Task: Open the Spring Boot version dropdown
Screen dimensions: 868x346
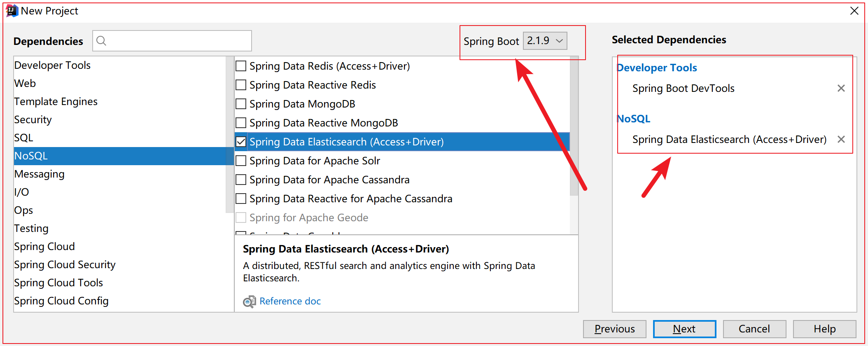Action: (x=545, y=41)
